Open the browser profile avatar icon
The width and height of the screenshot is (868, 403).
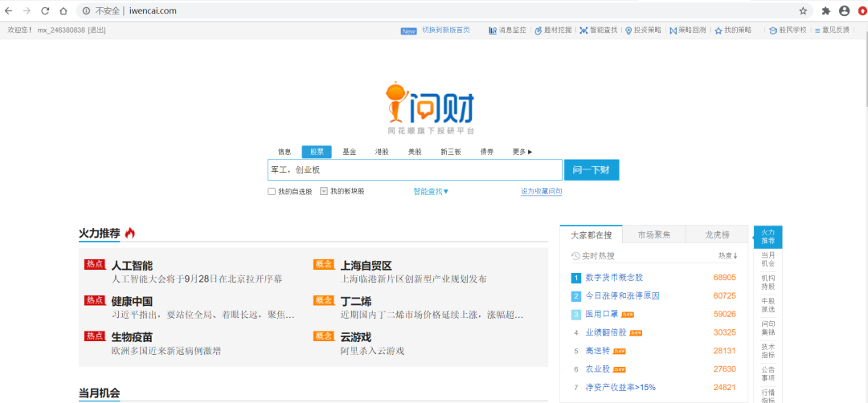[x=844, y=10]
